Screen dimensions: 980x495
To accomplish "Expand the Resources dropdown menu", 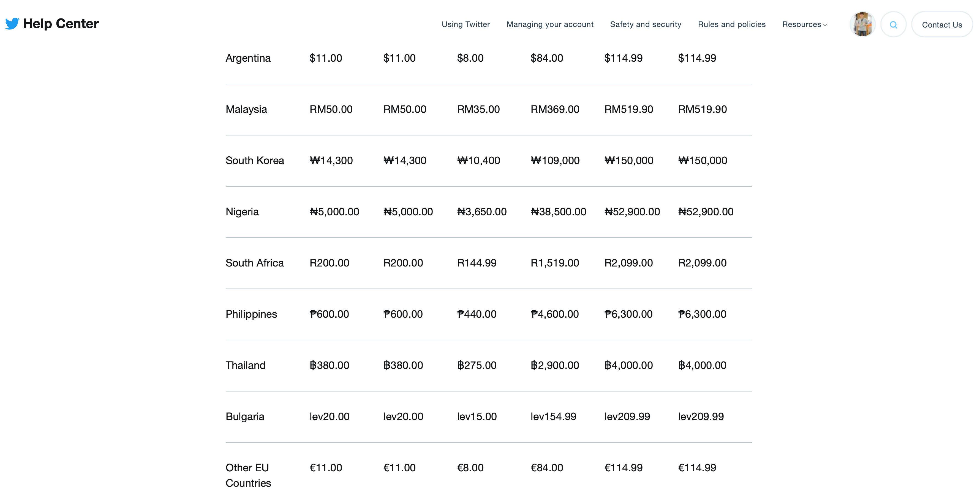I will click(801, 24).
